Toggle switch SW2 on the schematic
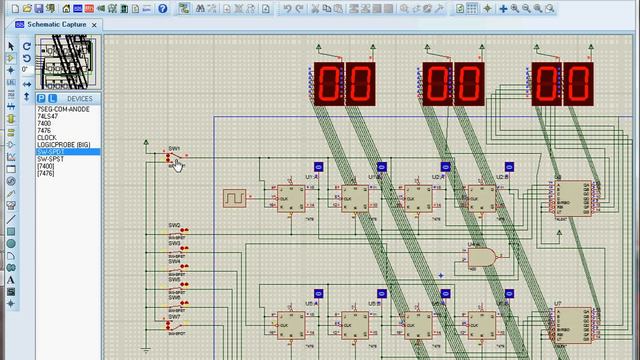The image size is (640, 360). pos(178,233)
